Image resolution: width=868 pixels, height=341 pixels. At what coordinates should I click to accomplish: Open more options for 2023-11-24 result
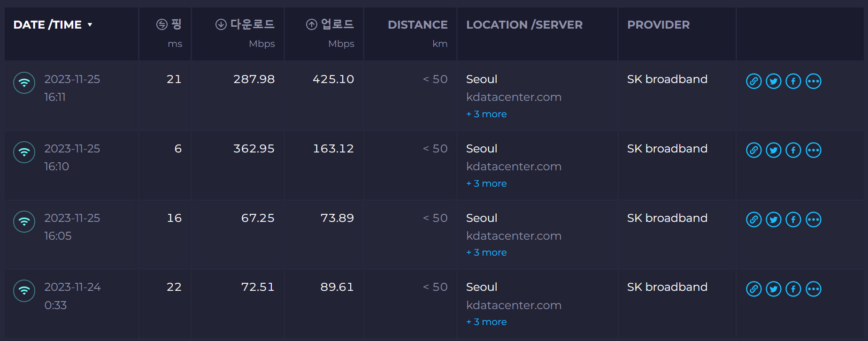[813, 289]
